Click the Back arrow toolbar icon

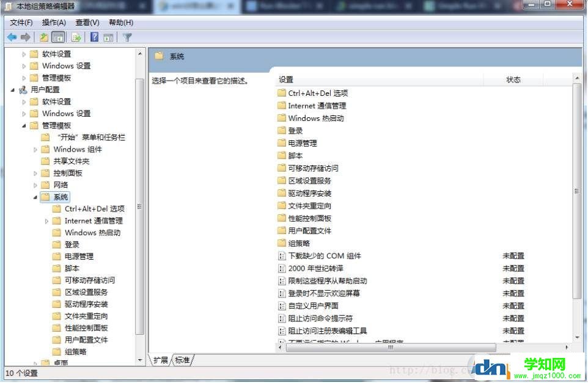pos(12,37)
